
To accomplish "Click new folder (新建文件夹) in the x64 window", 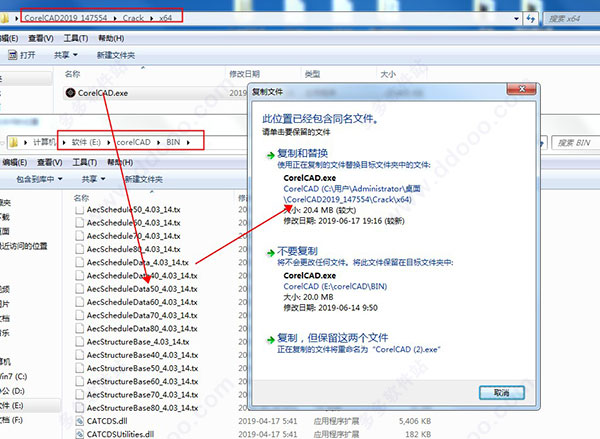I will tap(116, 55).
